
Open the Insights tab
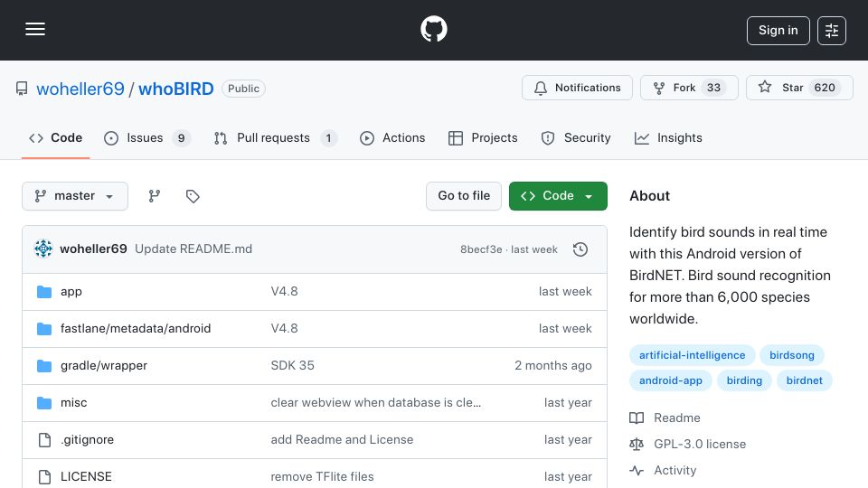click(x=668, y=137)
